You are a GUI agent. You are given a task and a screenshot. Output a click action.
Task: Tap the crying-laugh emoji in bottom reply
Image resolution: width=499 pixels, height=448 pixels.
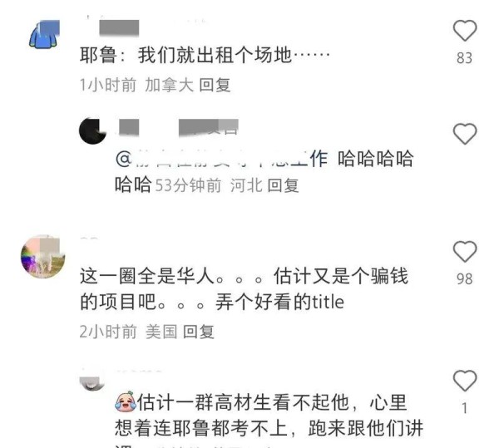[x=125, y=401]
